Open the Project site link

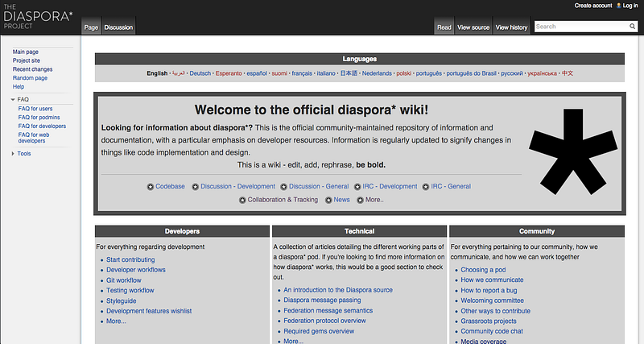click(x=27, y=60)
